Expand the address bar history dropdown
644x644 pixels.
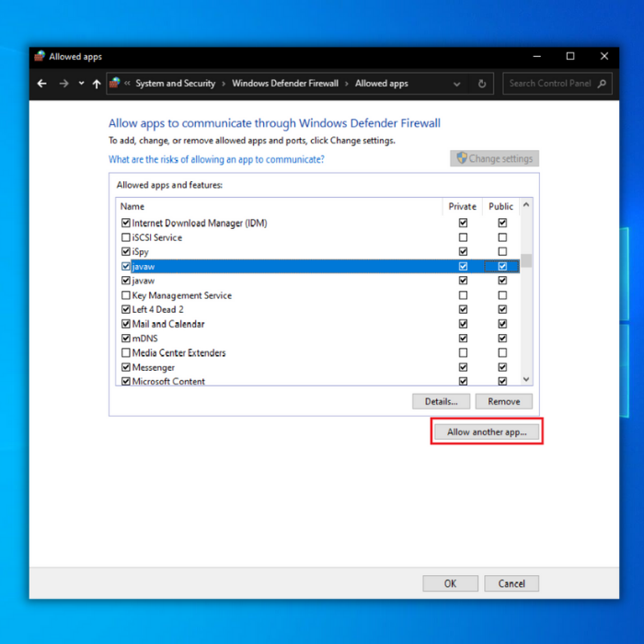456,85
